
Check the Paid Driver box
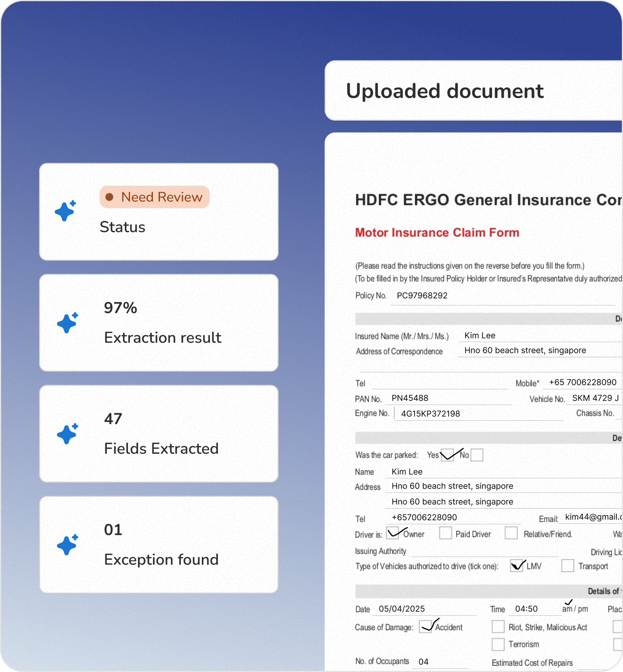[x=445, y=533]
